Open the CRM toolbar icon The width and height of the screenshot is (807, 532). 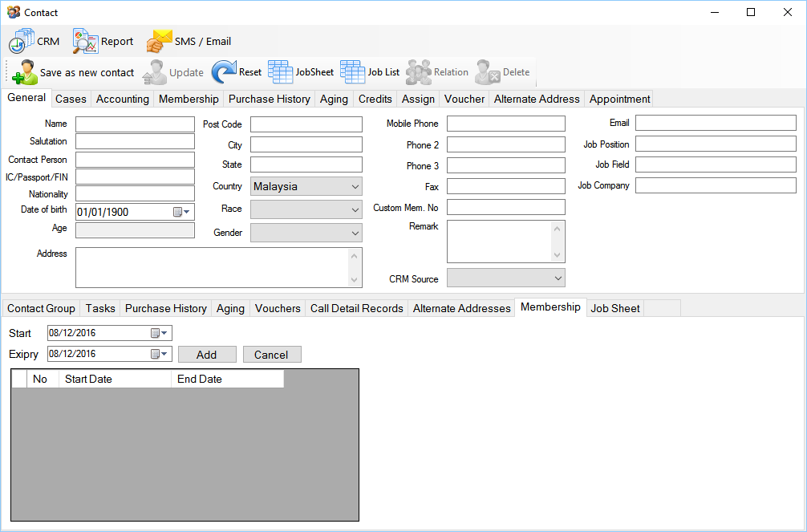point(21,41)
